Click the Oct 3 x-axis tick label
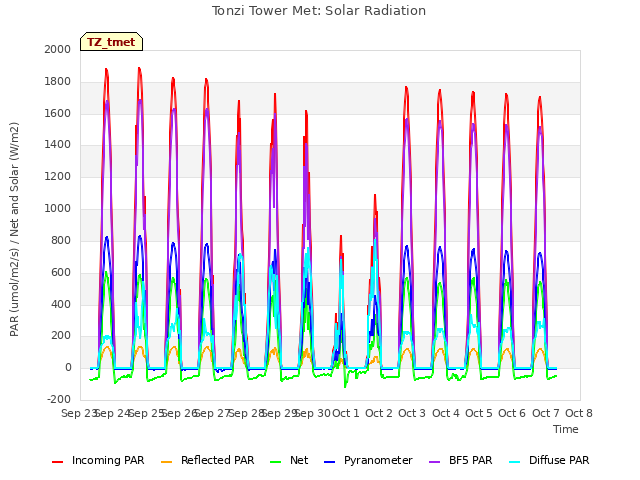 tap(412, 413)
